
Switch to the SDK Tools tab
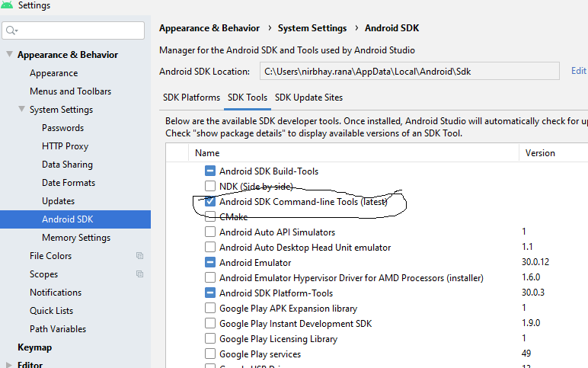coord(248,98)
